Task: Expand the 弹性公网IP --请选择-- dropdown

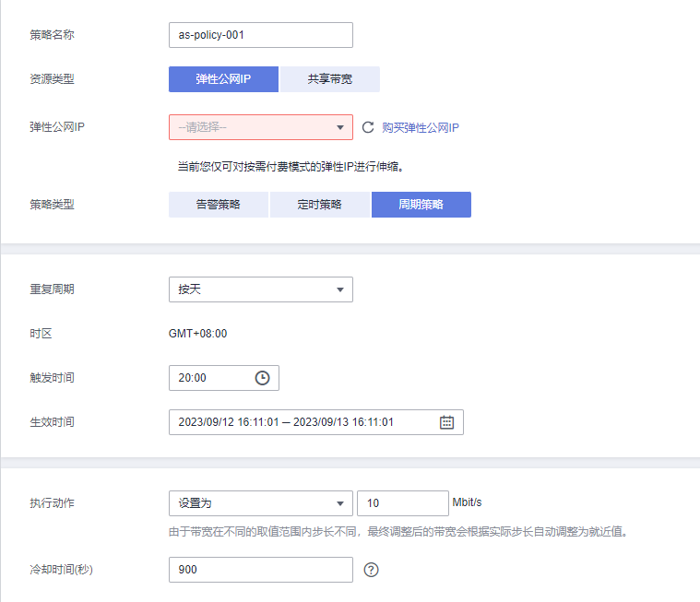Action: click(x=260, y=127)
